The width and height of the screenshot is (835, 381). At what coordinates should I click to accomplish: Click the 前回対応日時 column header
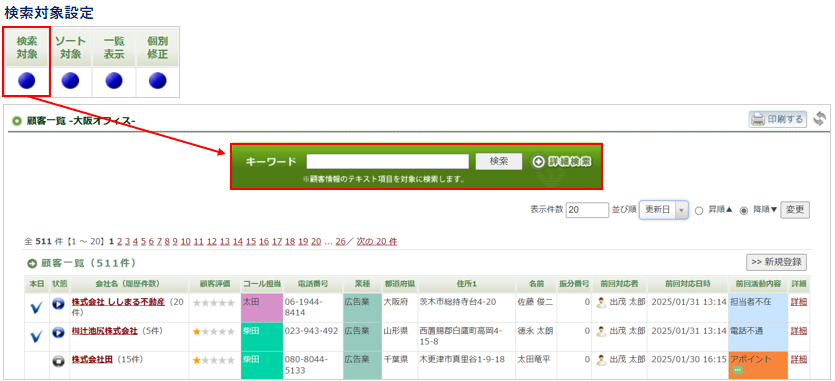[x=688, y=284]
